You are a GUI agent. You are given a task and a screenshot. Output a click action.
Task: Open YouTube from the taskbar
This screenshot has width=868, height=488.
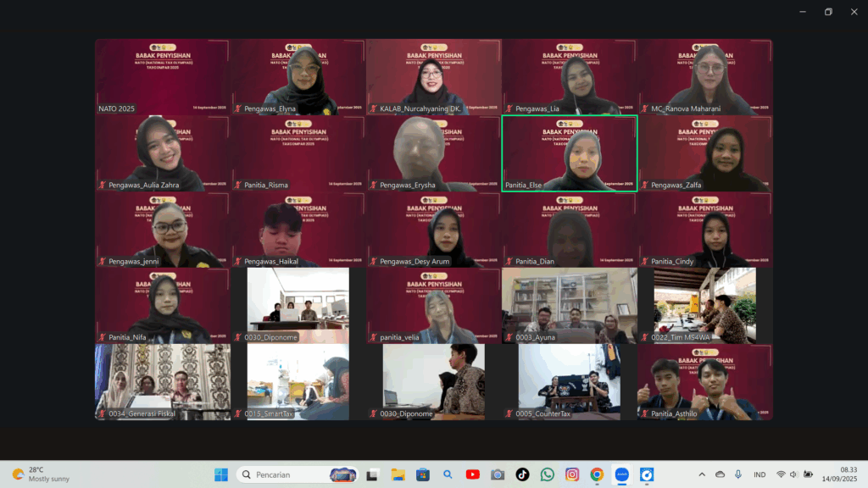472,474
